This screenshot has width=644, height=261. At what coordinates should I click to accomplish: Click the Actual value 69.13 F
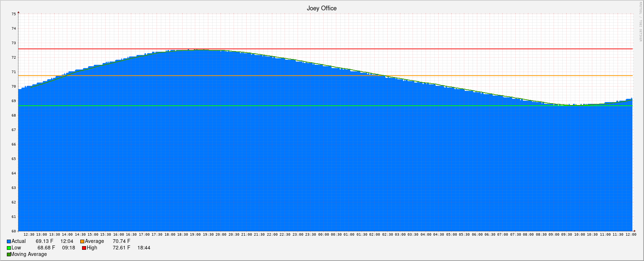44,241
